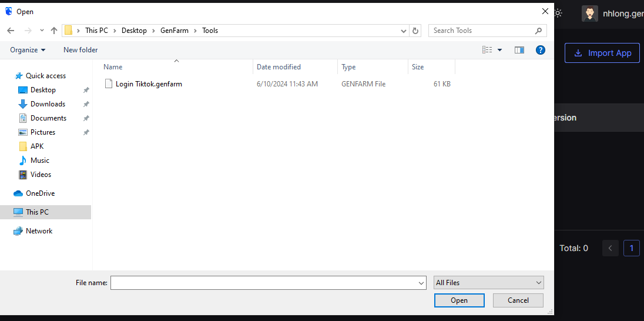Click the 6/10/2024 11:43 AM date cell

click(287, 84)
